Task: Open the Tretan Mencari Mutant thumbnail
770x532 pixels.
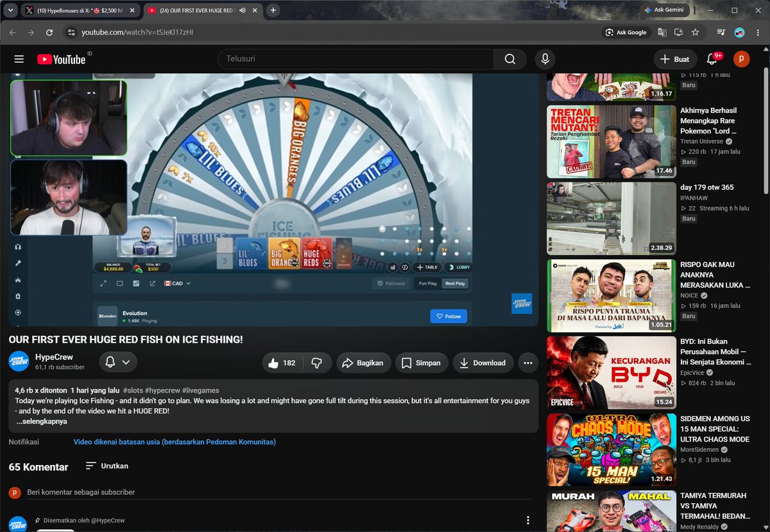Action: point(612,142)
